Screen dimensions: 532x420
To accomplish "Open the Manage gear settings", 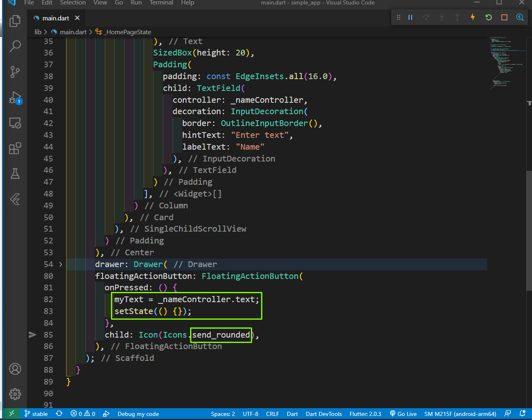I will pos(15,394).
